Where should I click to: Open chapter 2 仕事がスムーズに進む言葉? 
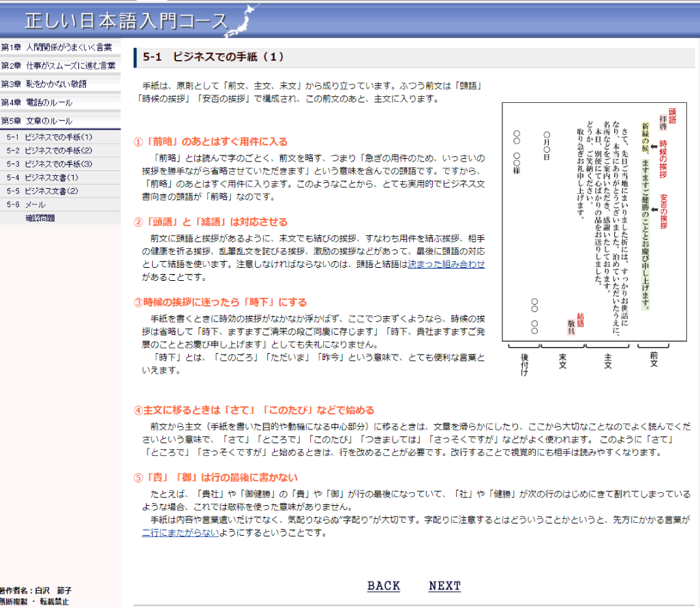tap(59, 65)
